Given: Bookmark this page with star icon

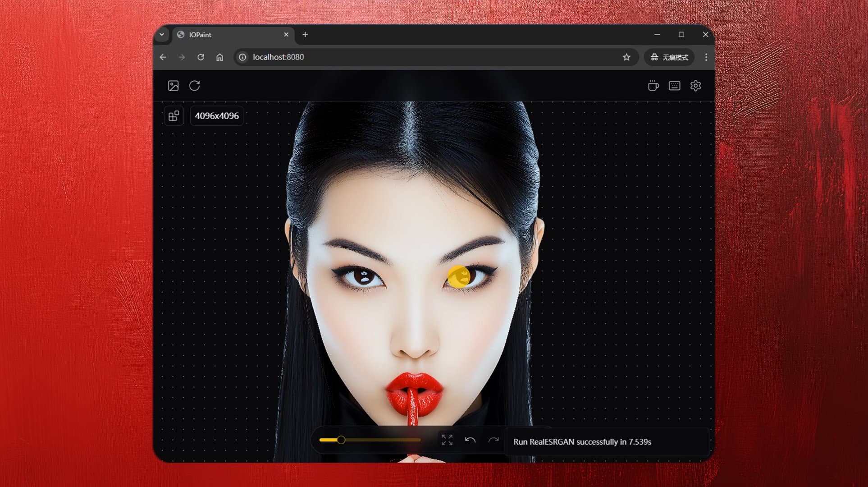Looking at the screenshot, I should point(626,57).
